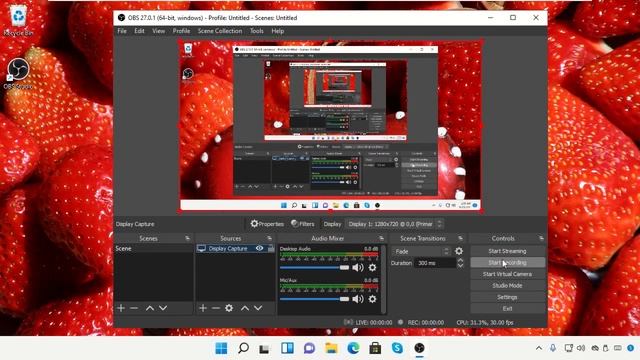Open Settings from Controls panel
Image resolution: width=640 pixels, height=360 pixels.
point(507,297)
